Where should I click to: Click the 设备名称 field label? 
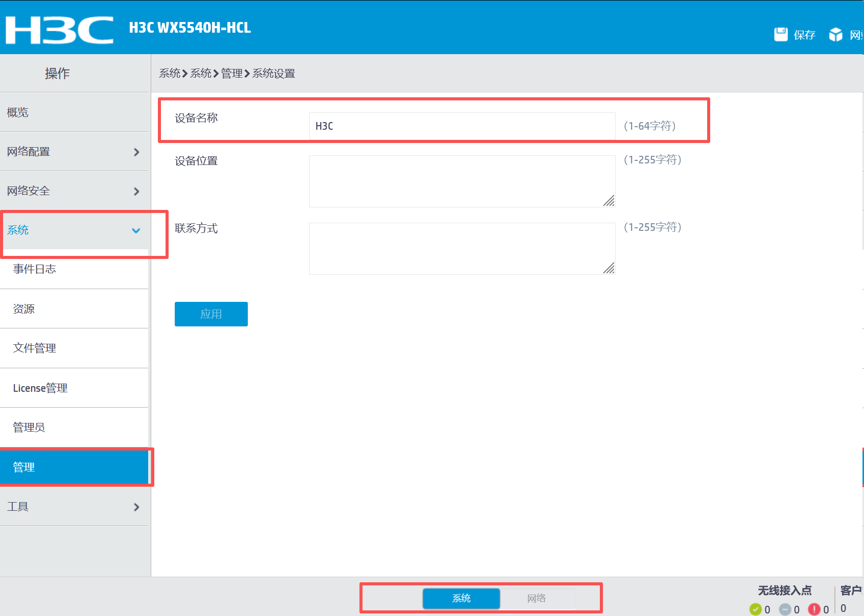tap(196, 118)
